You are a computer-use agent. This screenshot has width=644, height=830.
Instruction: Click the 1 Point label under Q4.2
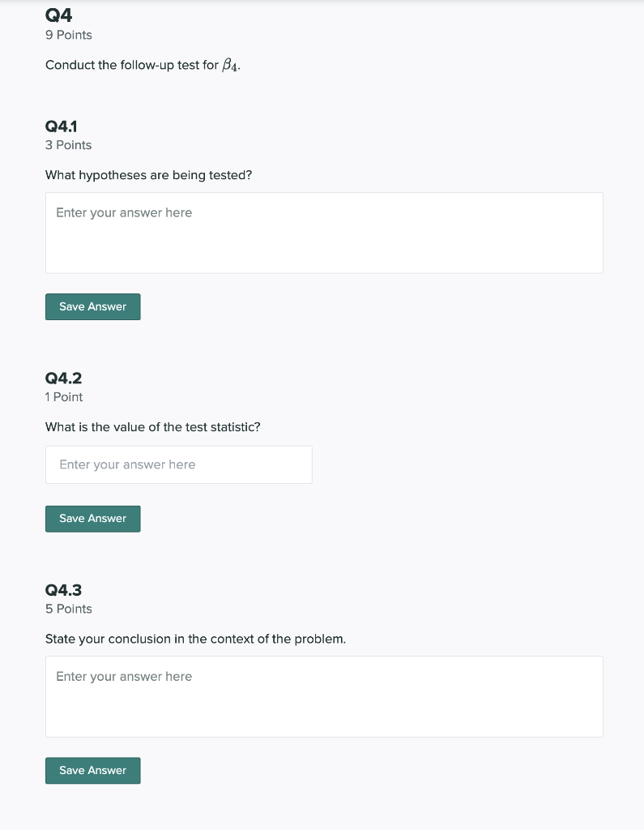point(63,397)
